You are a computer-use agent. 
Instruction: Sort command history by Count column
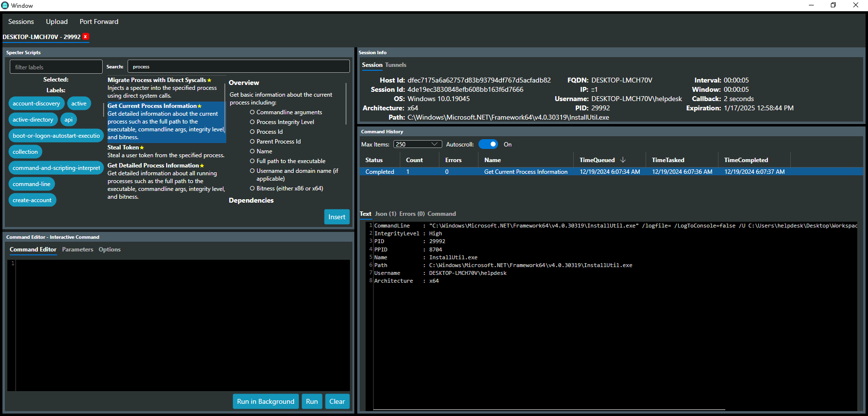coord(414,160)
